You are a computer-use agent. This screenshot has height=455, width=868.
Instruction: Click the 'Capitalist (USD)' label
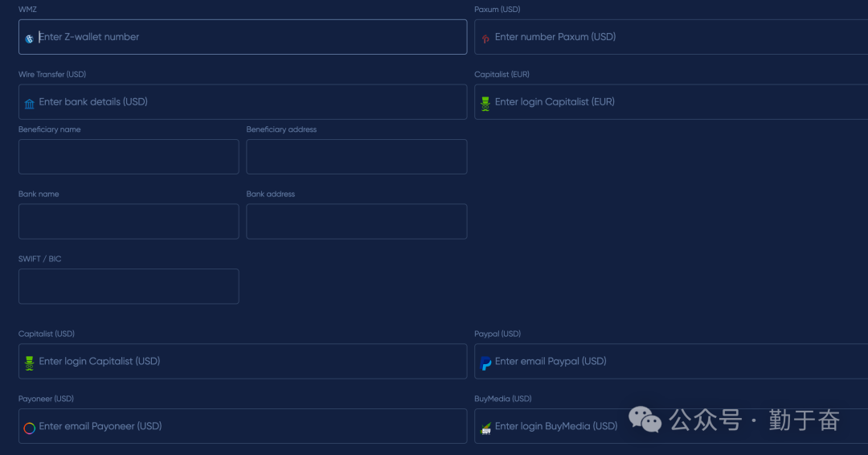[x=46, y=334]
